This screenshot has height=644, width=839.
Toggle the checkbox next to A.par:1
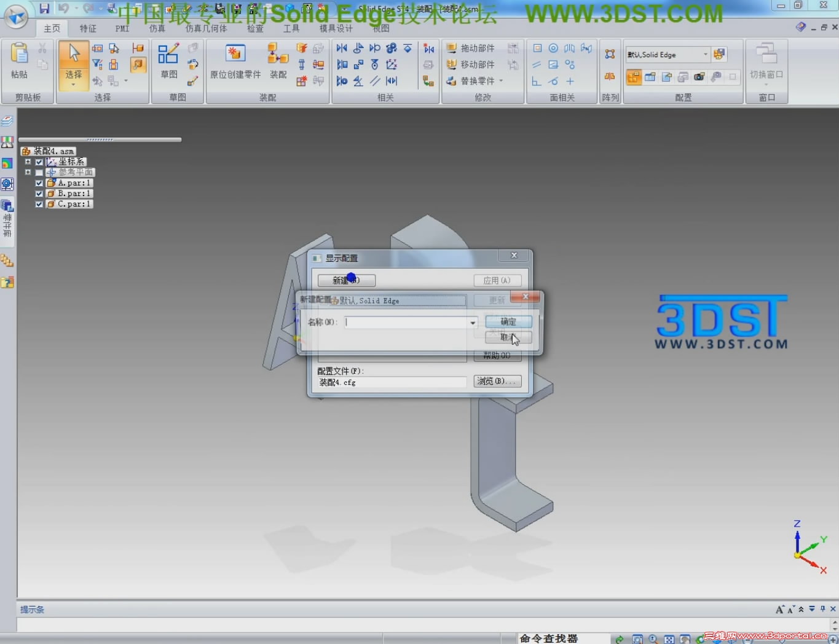[38, 183]
